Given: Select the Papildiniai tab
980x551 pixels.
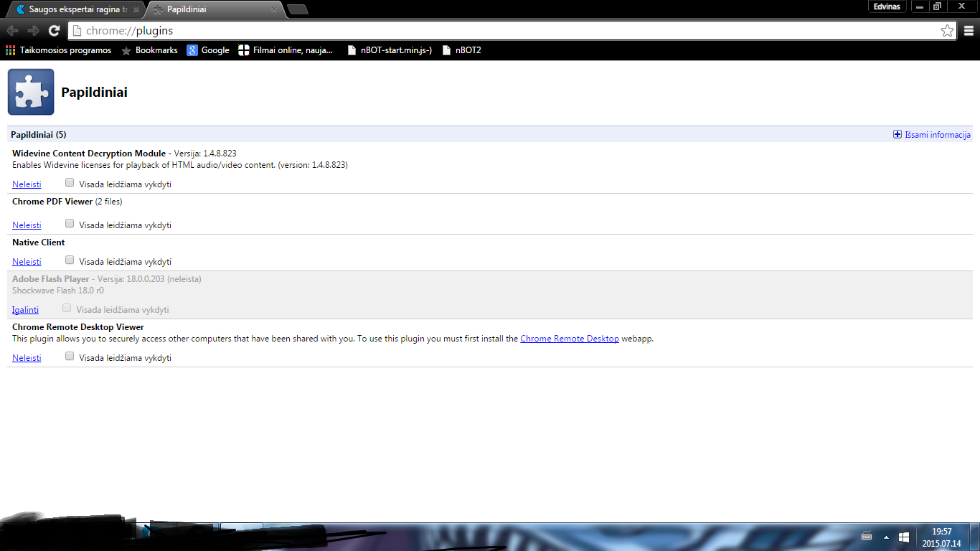Looking at the screenshot, I should tap(214, 10).
